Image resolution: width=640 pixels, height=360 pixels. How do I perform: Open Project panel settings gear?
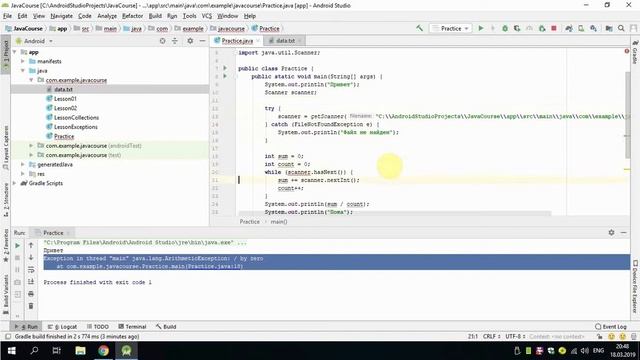190,41
